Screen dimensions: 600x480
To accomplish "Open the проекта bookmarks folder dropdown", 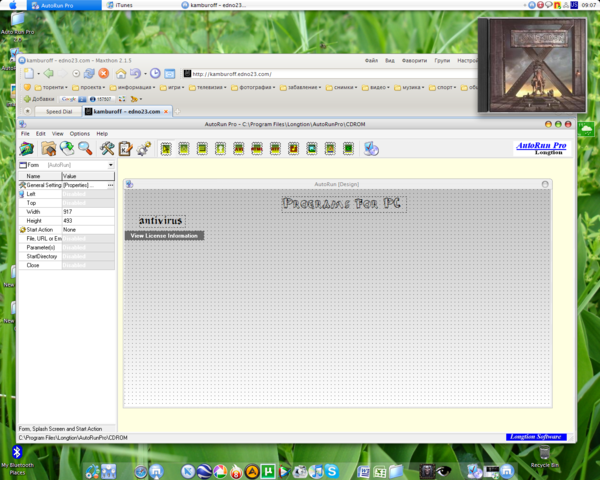I will click(x=88, y=87).
